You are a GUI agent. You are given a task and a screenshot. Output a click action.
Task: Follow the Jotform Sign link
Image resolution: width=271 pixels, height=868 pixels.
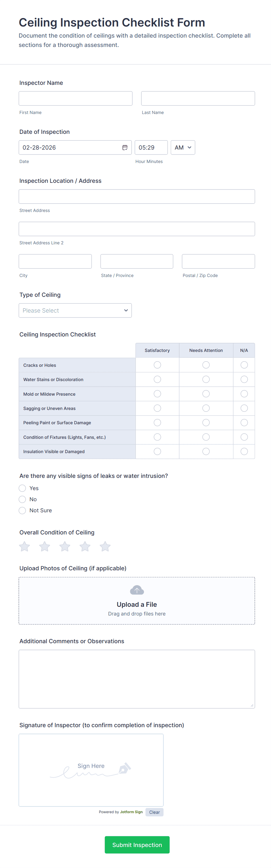pos(131,812)
